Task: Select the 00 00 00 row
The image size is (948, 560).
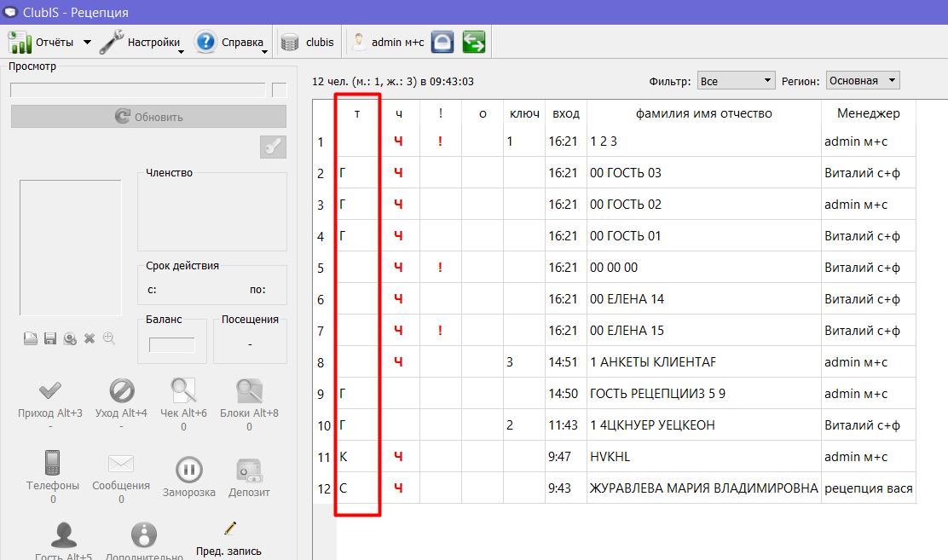Action: point(615,268)
